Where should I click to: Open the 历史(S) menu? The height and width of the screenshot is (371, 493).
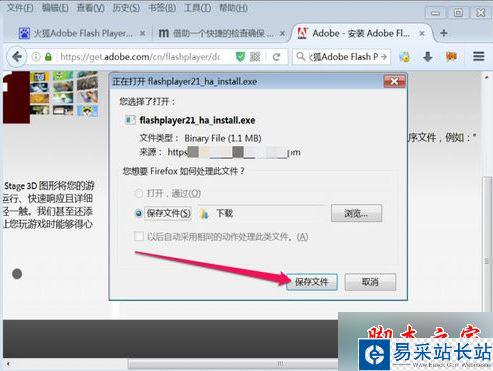[126, 7]
